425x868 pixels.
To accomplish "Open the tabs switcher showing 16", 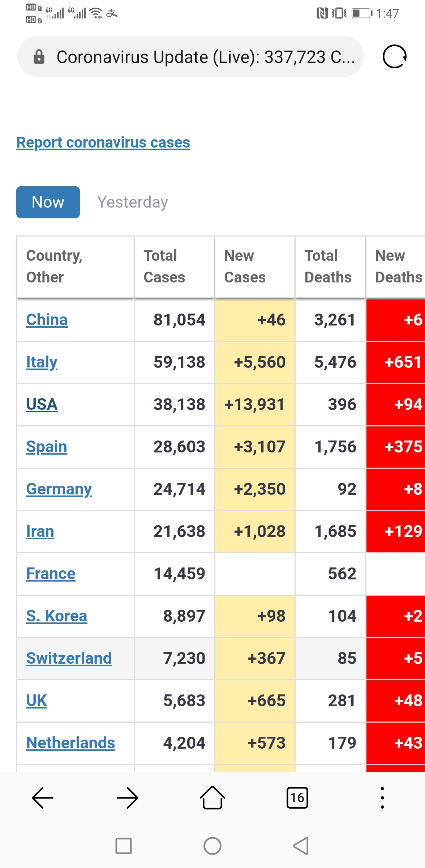I will coord(297,797).
